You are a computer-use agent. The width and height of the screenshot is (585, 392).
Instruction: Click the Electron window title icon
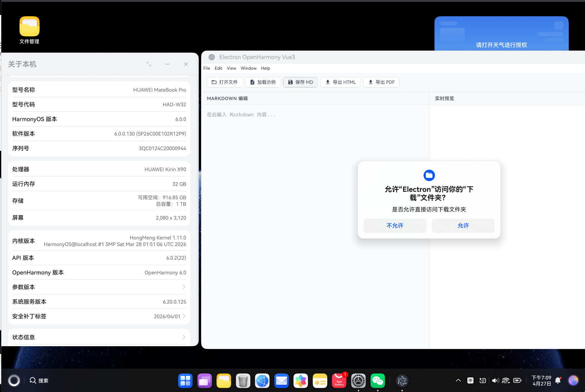click(x=212, y=57)
